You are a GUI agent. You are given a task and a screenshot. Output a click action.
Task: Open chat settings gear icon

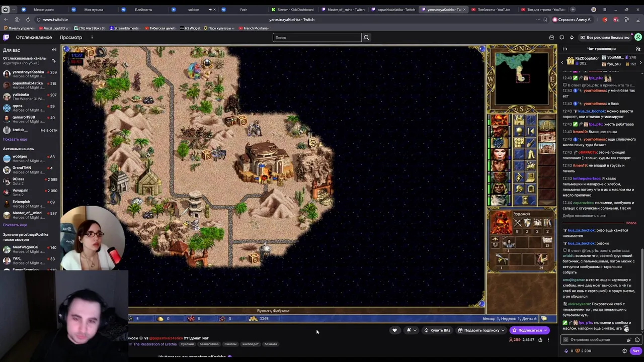[624, 351]
